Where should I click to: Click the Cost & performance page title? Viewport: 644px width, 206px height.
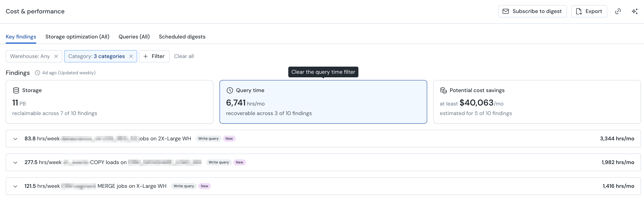[35, 11]
